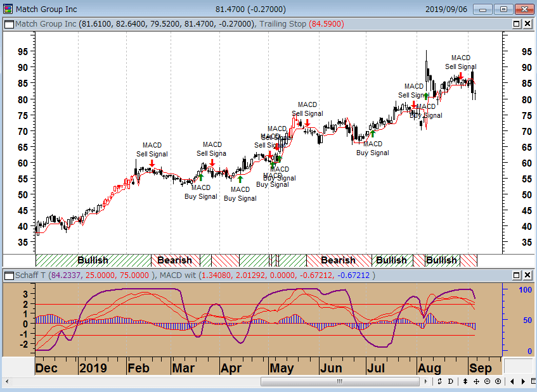
Task: Click the '50' label on the Schaff right axis
Action: (527, 320)
